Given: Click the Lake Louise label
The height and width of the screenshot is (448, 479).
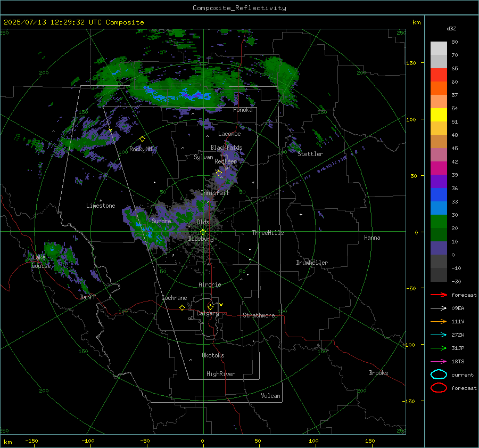Looking at the screenshot, I should (x=41, y=262).
